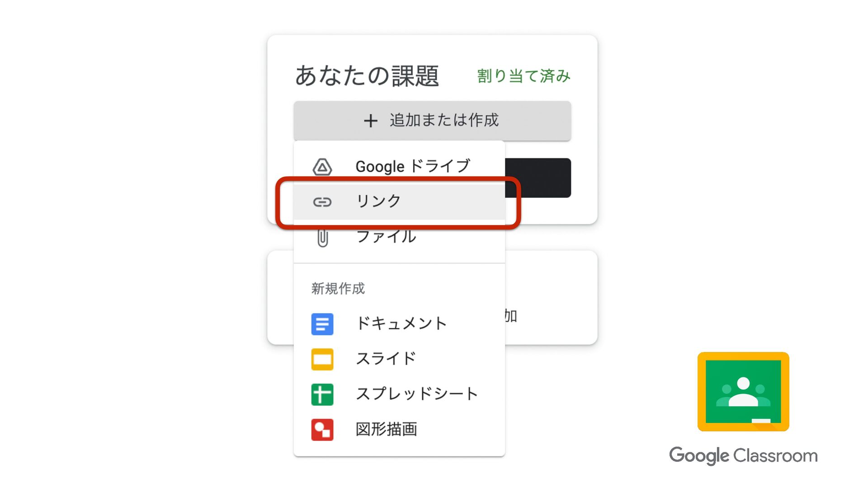
Task: Create a new スプレッドシート
Action: click(417, 394)
